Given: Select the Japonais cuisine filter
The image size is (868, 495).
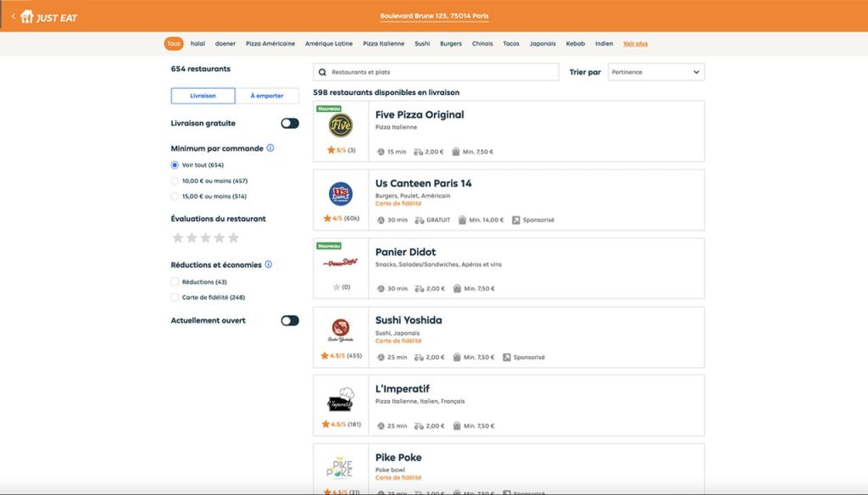Looking at the screenshot, I should [542, 44].
